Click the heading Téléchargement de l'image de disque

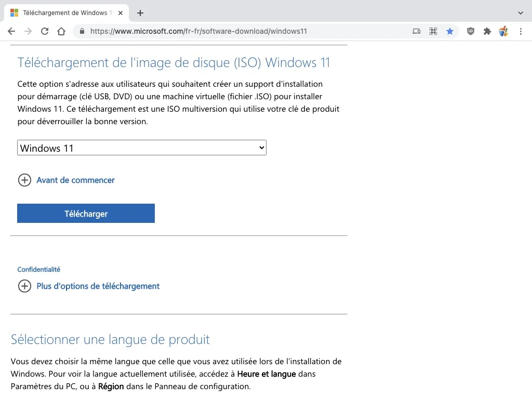point(174,63)
